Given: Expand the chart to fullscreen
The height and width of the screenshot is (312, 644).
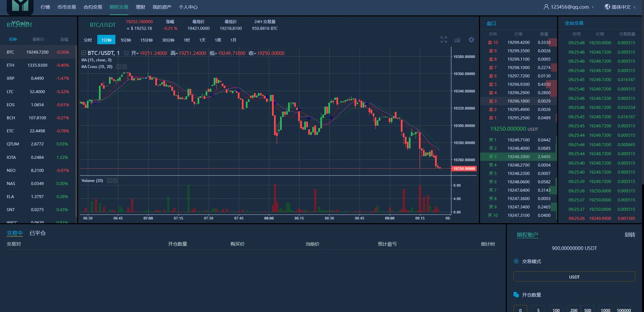Looking at the screenshot, I should pos(443,40).
